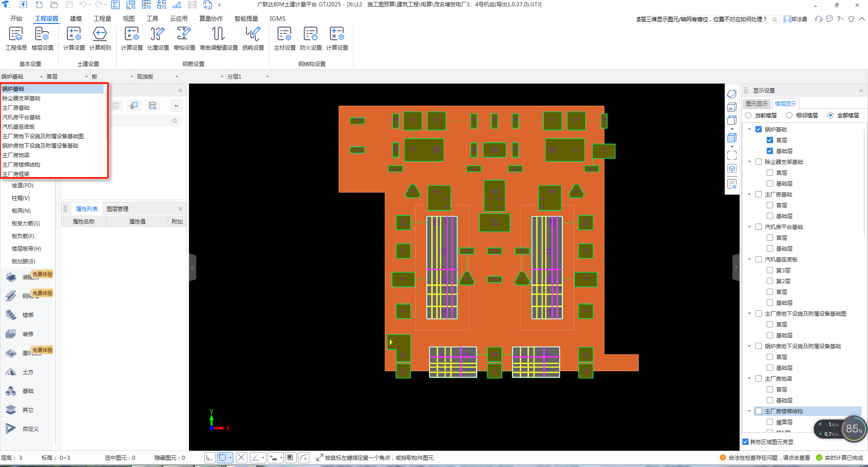
Task: Click the help search field at top right
Action: 707,19
